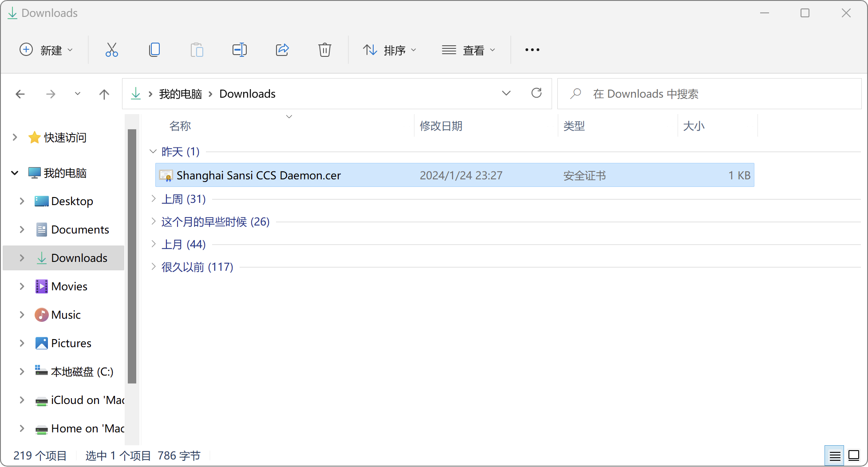Open address bar history dropdown
The height and width of the screenshot is (467, 868).
[x=506, y=93]
